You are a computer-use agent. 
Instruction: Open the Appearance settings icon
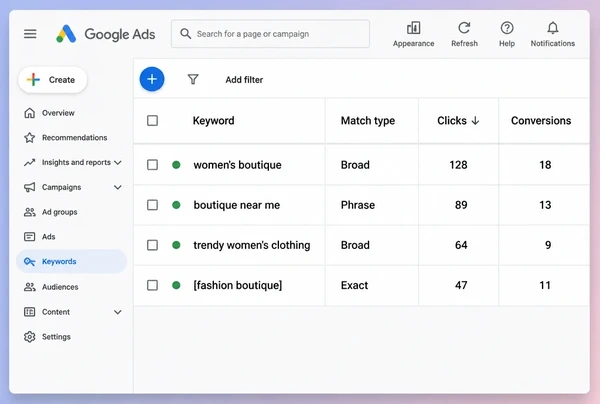pyautogui.click(x=413, y=28)
